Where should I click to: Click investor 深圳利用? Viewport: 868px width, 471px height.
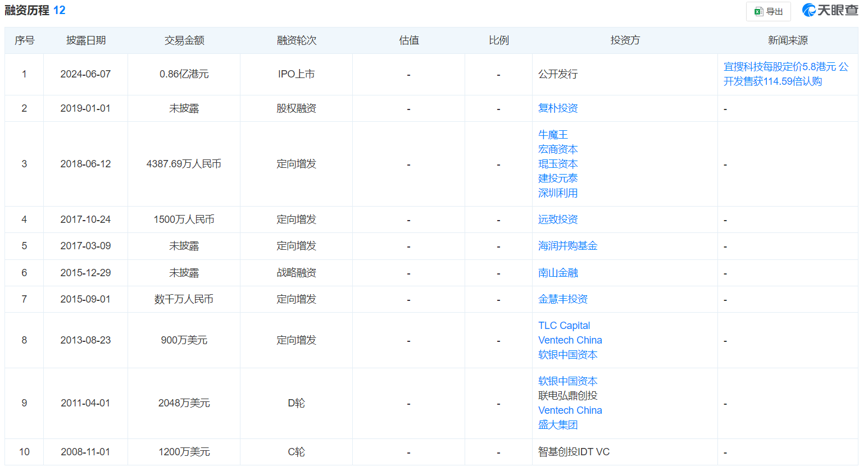coord(558,193)
